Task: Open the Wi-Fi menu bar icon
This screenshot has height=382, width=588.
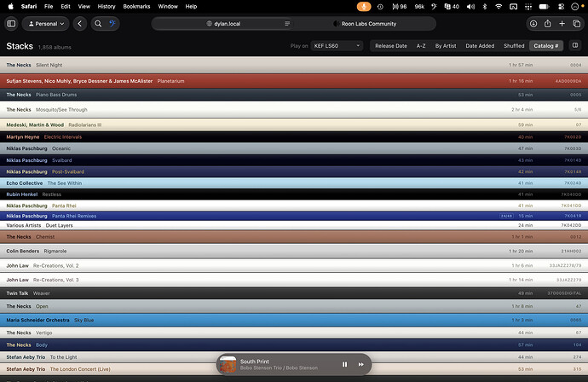Action: point(499,6)
